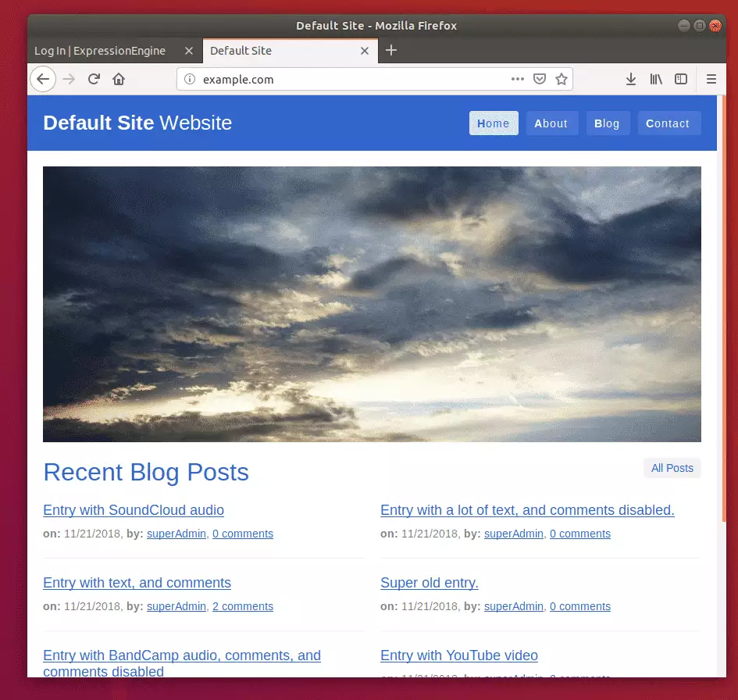Viewport: 738px width, 700px height.
Task: Click the All Posts button
Action: coord(672,468)
